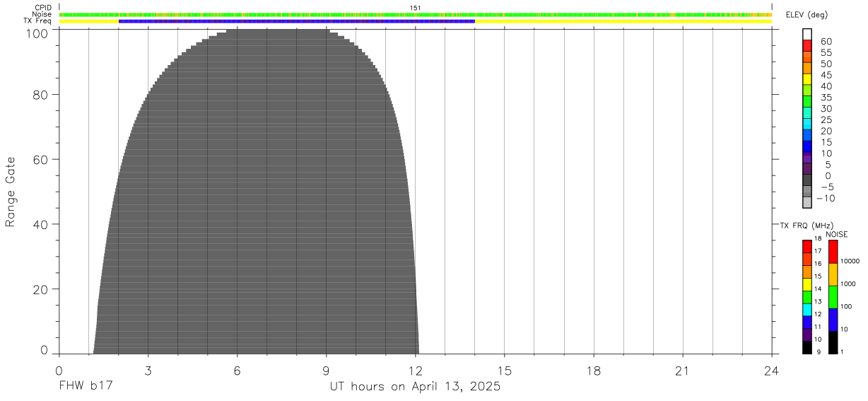The image size is (868, 401).
Task: Click the '100' tick on Range Gate axis
Action: point(37,33)
